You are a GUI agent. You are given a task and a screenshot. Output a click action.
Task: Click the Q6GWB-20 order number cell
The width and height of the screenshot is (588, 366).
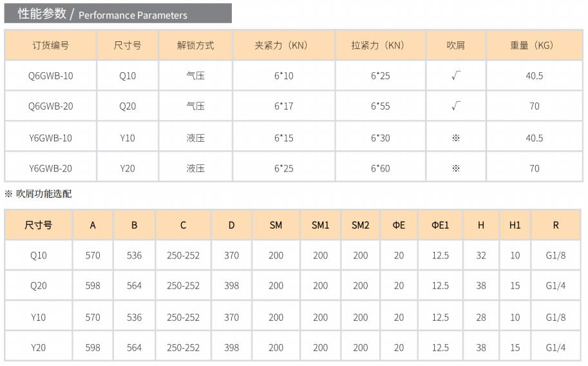pos(51,106)
